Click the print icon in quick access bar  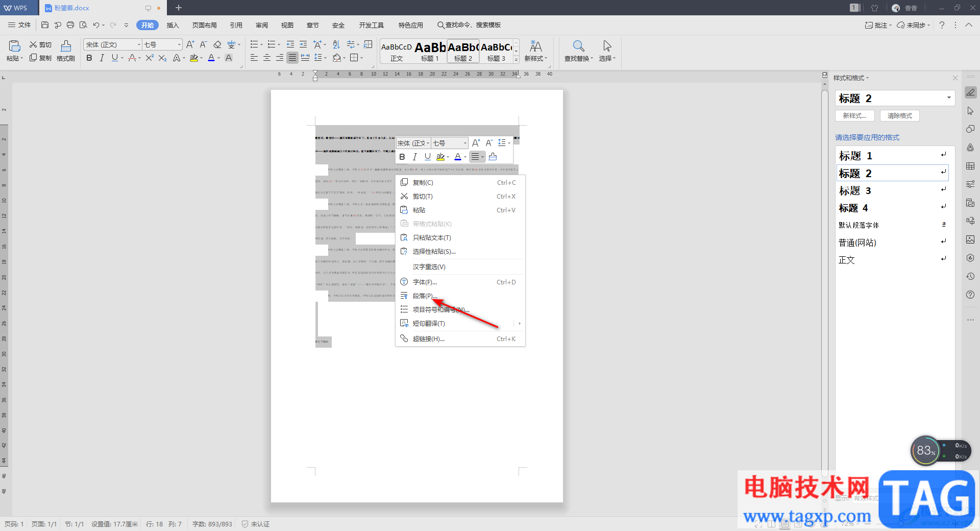click(x=70, y=25)
